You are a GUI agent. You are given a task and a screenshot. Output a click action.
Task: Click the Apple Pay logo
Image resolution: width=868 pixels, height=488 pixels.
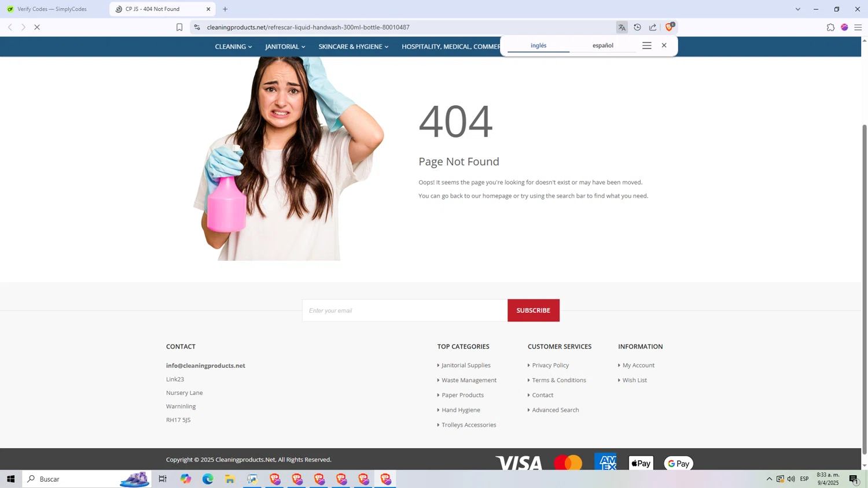point(641,463)
